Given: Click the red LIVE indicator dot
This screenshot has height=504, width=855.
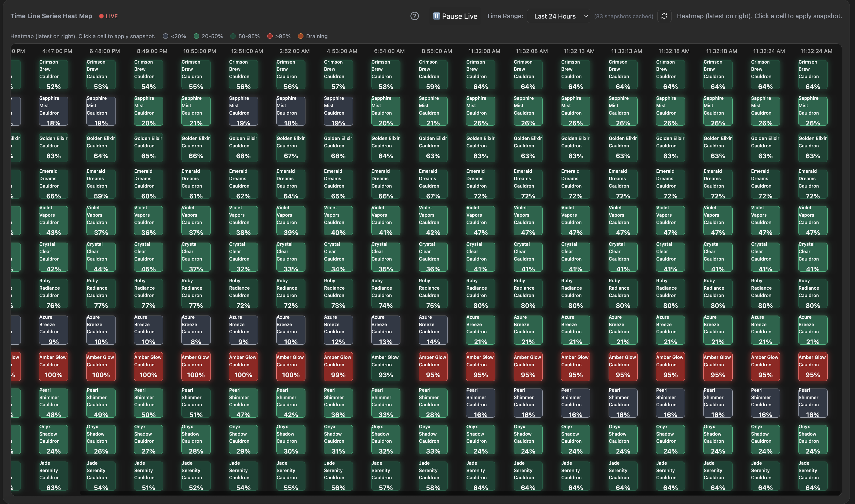Looking at the screenshot, I should [101, 16].
